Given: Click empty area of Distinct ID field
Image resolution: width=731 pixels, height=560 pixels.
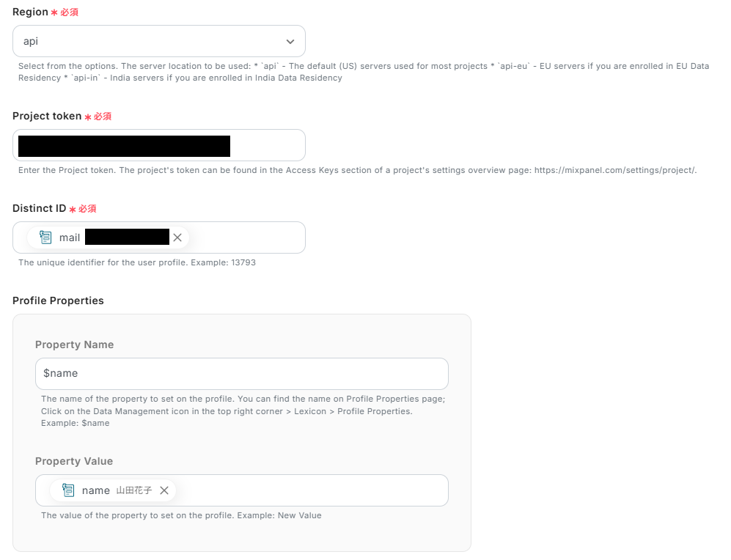Looking at the screenshot, I should coord(246,237).
